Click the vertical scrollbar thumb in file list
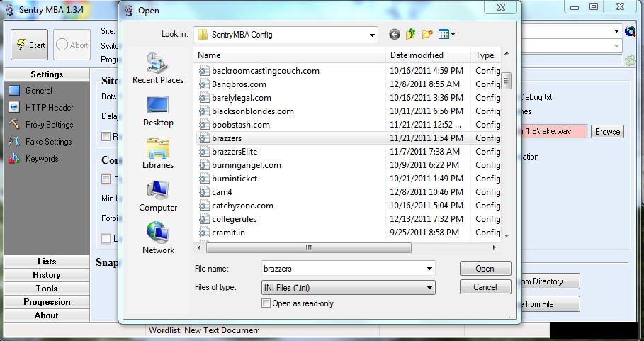644x341 pixels. click(x=507, y=81)
